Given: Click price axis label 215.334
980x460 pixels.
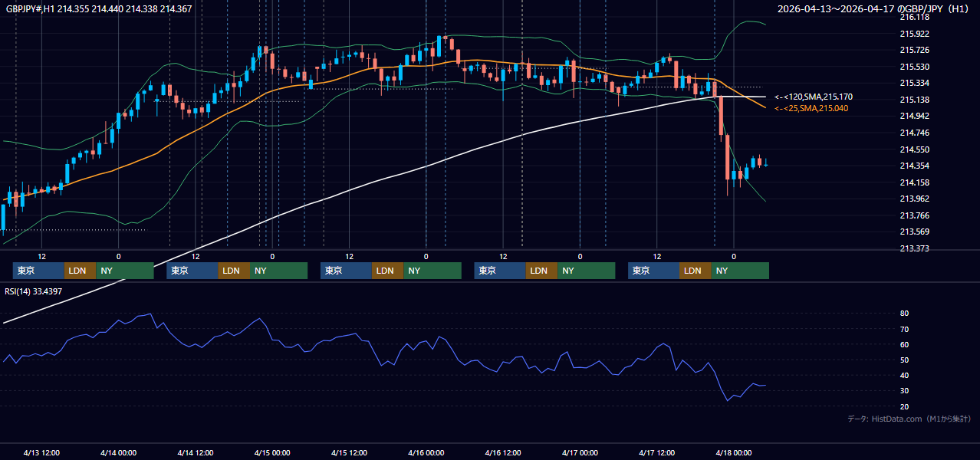Looking at the screenshot, I should pos(914,83).
